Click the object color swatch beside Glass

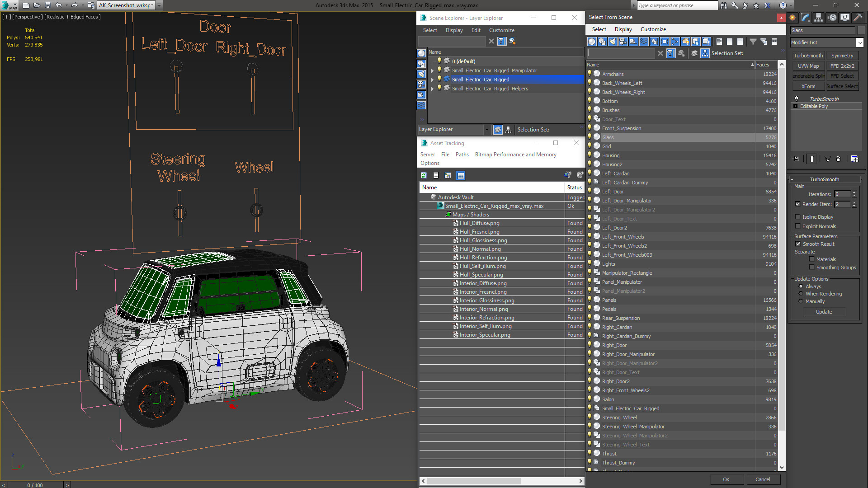[861, 30]
